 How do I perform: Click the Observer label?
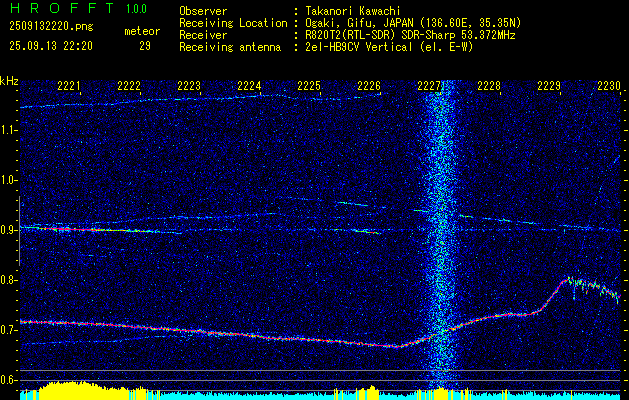pos(203,11)
